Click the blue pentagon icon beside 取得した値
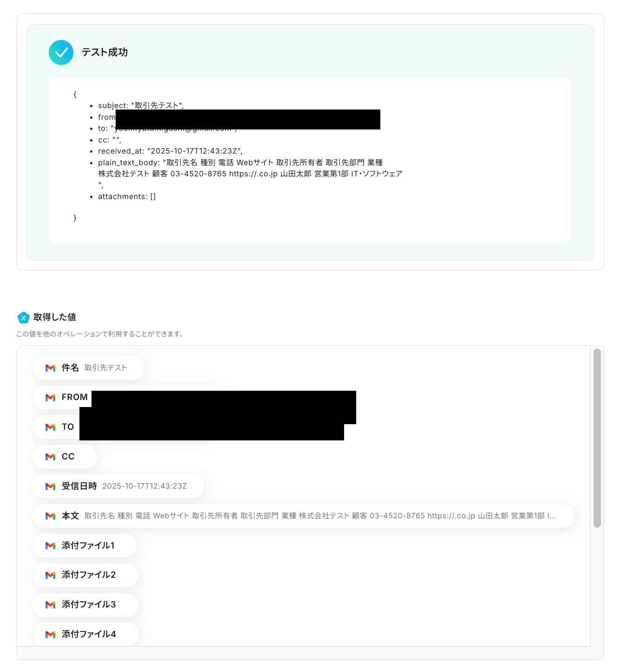This screenshot has width=639, height=672. (x=23, y=317)
